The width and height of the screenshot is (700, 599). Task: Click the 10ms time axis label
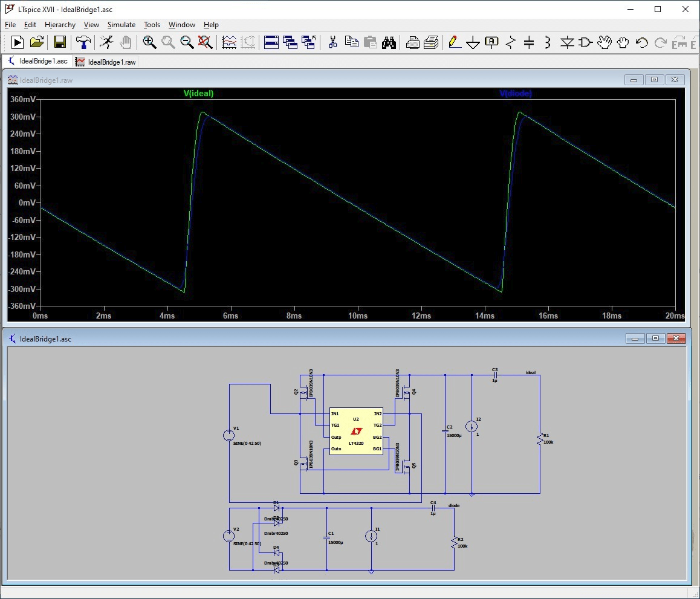point(358,316)
